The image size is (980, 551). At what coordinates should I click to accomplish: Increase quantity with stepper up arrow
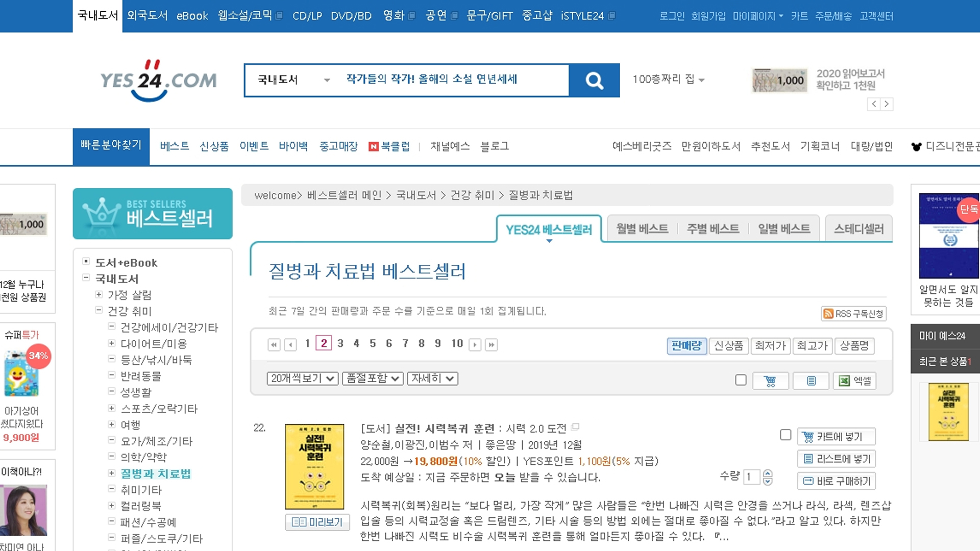tap(768, 473)
